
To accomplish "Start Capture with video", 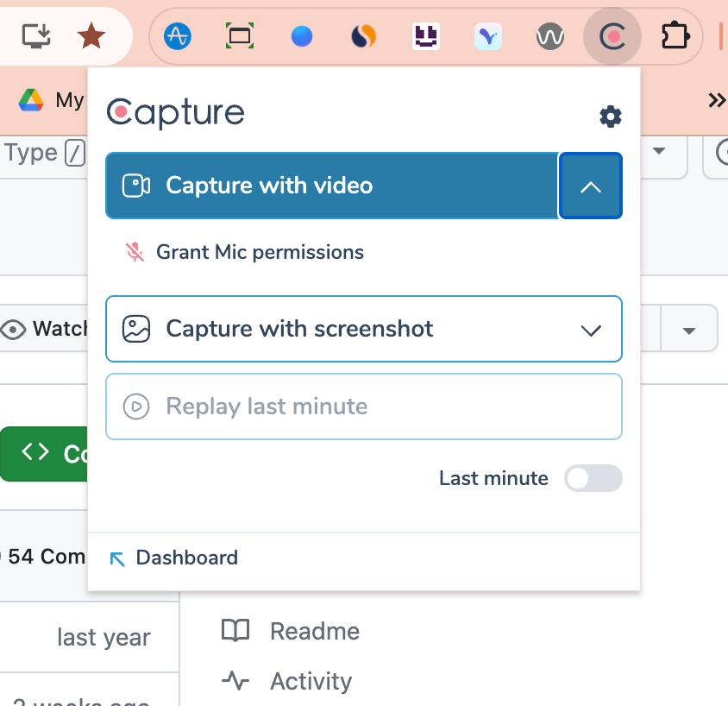I will pos(332,186).
